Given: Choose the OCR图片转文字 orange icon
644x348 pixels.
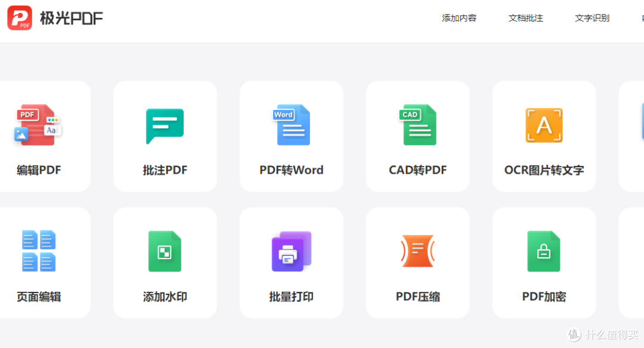Looking at the screenshot, I should coord(544,125).
